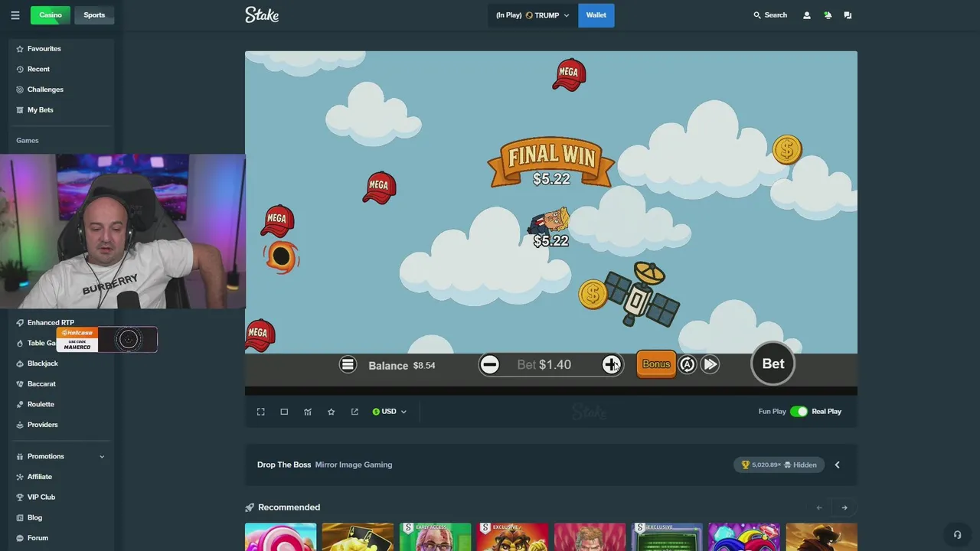Click the orange Bonus button
Viewport: 980px width, 551px height.
[x=656, y=364]
